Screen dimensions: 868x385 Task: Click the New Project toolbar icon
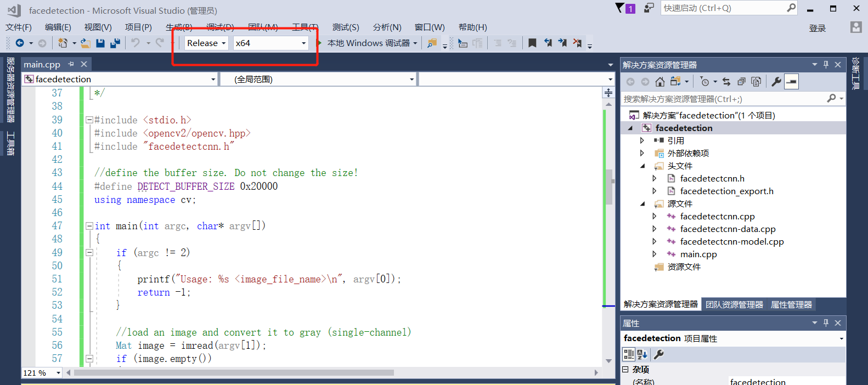point(63,43)
